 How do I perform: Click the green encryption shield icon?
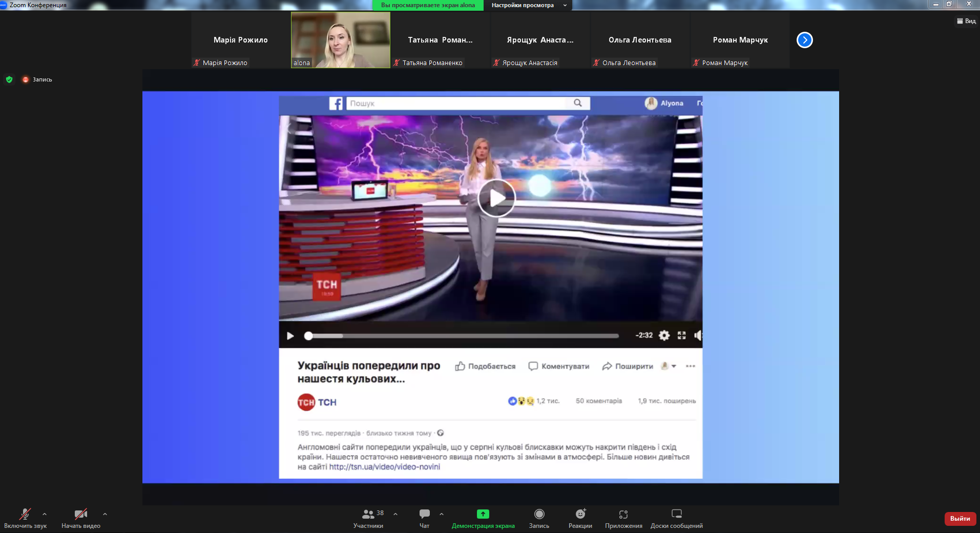point(9,79)
